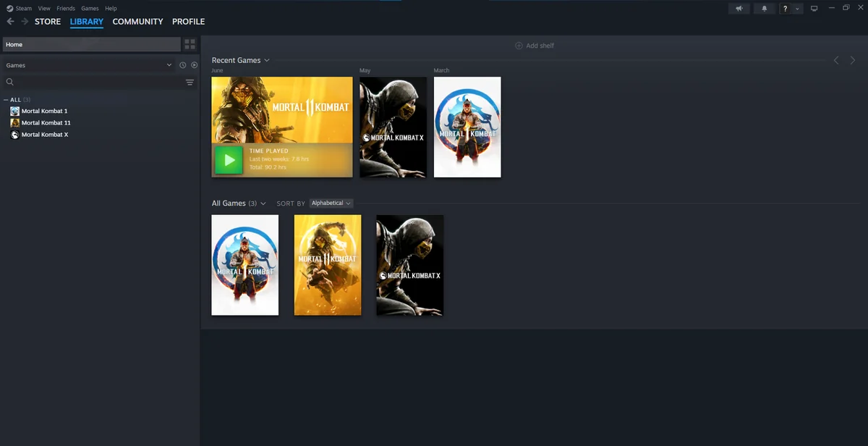
Task: Switch to the PROFILE tab
Action: tap(188, 22)
